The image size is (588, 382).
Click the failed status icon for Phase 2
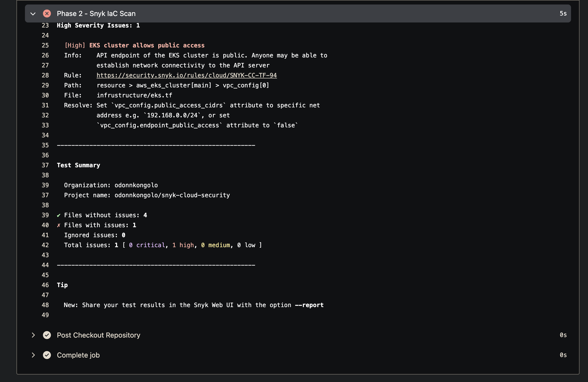point(47,13)
